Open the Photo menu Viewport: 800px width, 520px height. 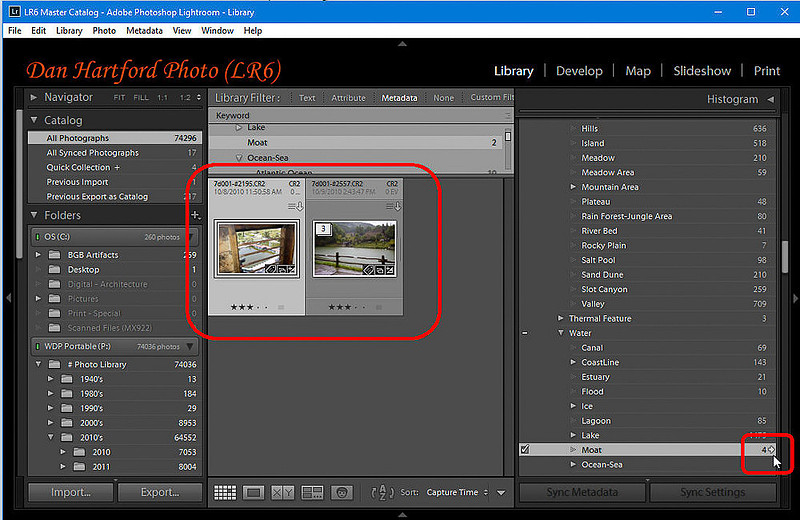104,31
